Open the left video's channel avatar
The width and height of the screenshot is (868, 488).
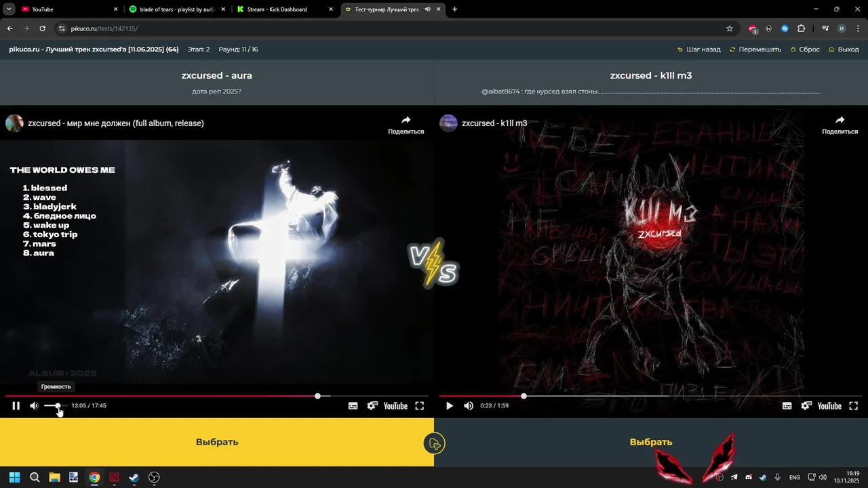[x=14, y=123]
